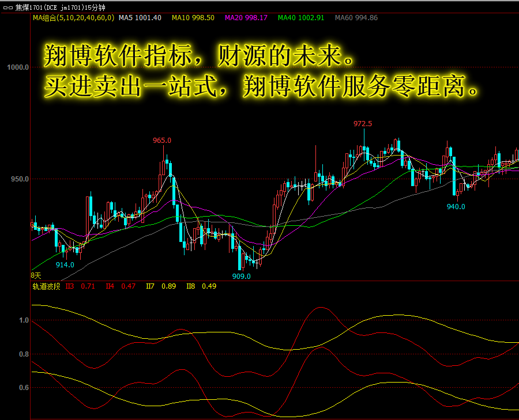
Task: Click the red II3 label
Action: 70,286
